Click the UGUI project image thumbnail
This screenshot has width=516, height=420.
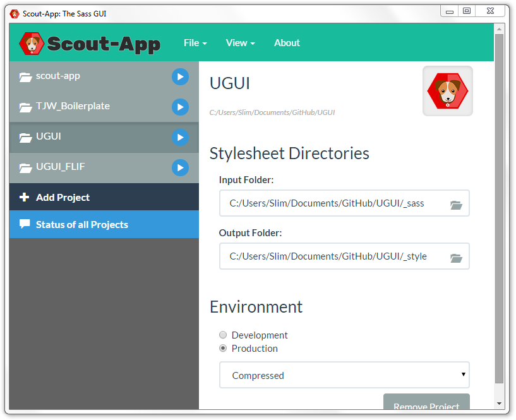[x=448, y=91]
